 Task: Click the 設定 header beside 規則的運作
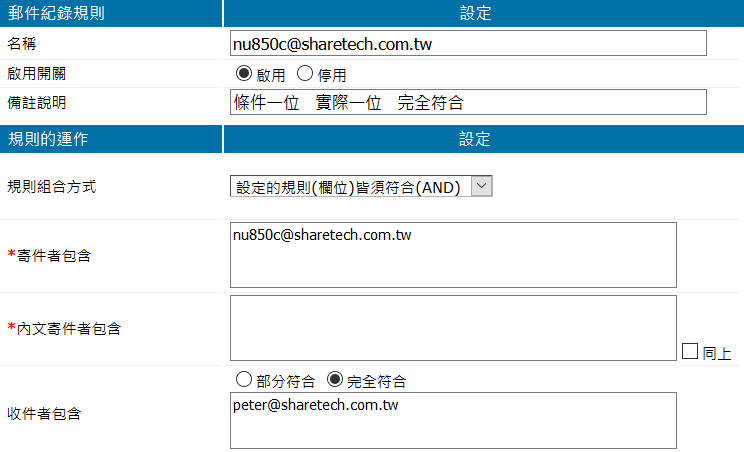click(475, 139)
